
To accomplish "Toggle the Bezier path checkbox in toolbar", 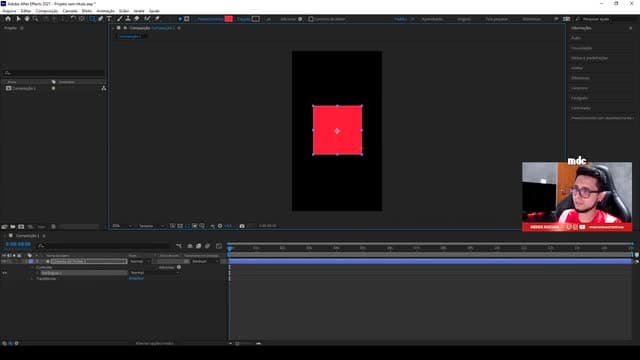I will pyautogui.click(x=311, y=19).
